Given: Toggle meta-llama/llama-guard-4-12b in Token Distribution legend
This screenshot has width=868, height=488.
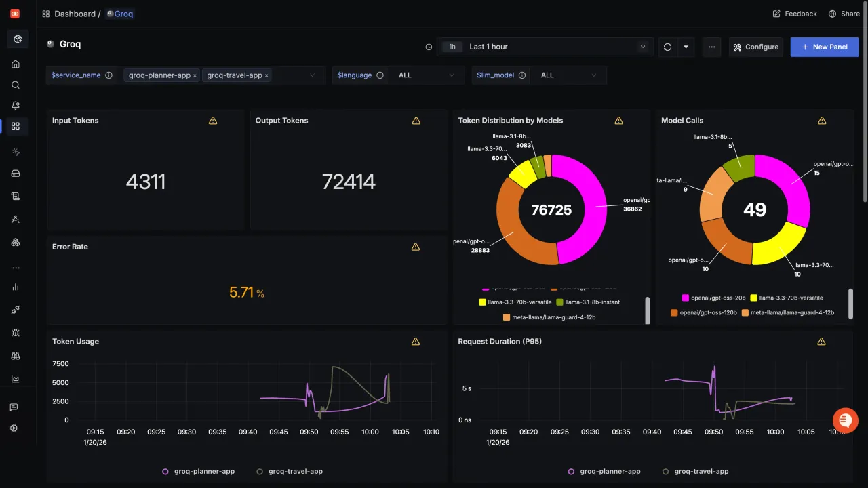Looking at the screenshot, I should click(550, 317).
